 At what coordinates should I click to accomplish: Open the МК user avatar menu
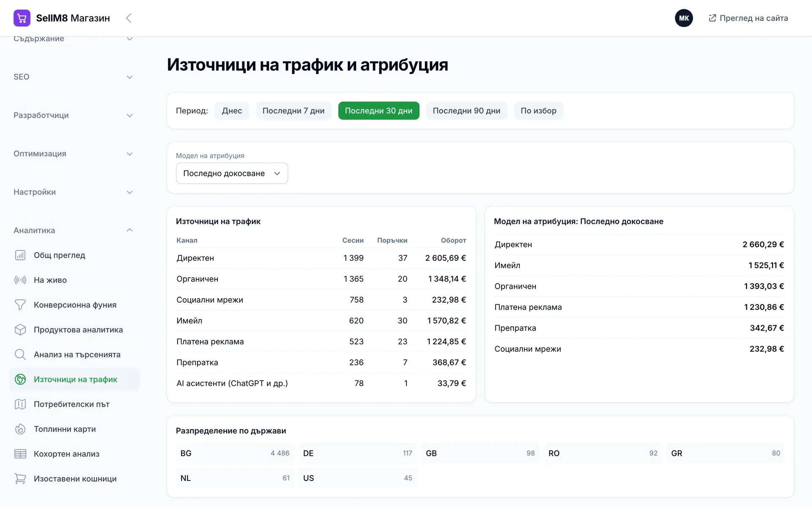point(684,18)
